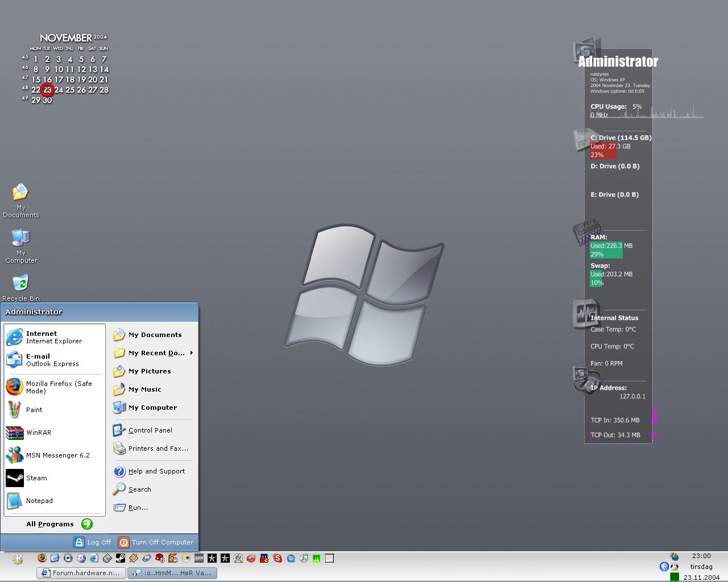This screenshot has height=582, width=728.
Task: Open Internet Explorer from Start menu
Action: pyautogui.click(x=54, y=337)
